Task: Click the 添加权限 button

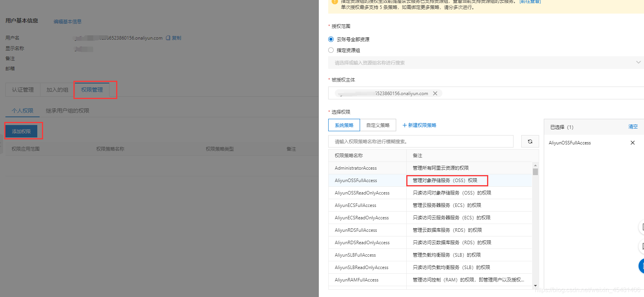Action: 21,132
